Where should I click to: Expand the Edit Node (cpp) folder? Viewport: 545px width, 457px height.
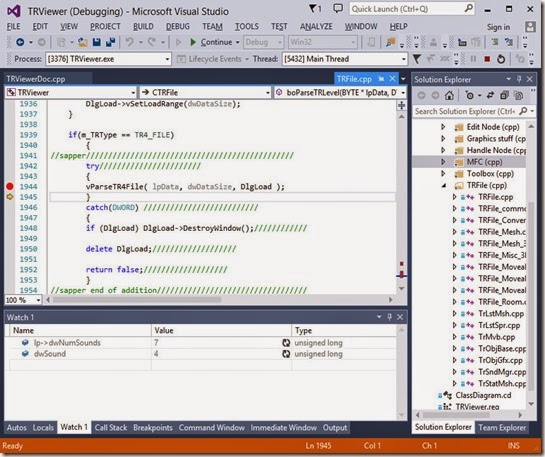pos(443,127)
